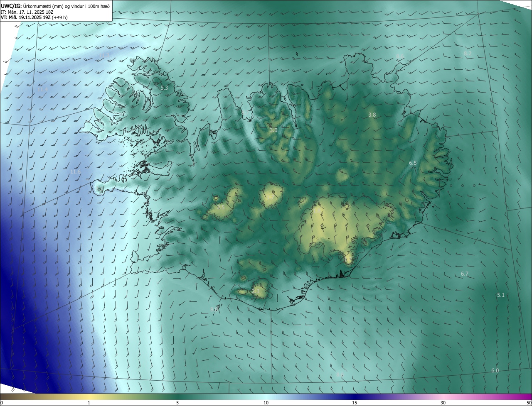Click the 11.3 value label in the northwest sea
The width and height of the screenshot is (532, 406).
(104, 55)
